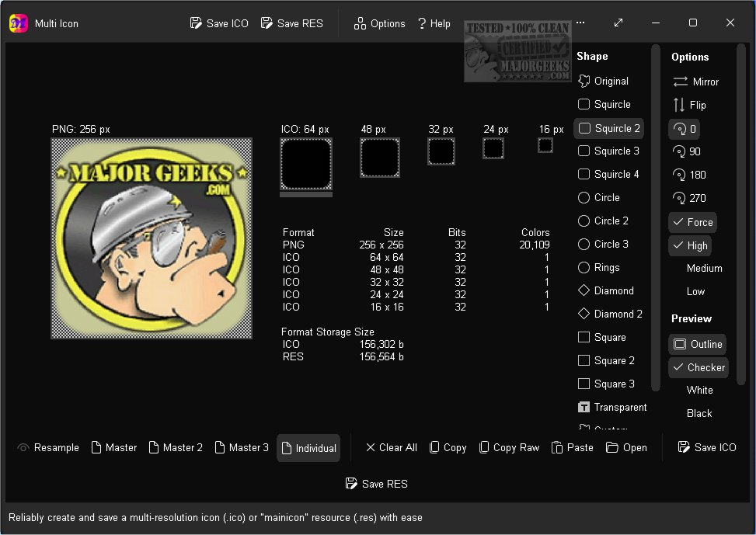Click the '256 x 256' size cell

(381, 245)
